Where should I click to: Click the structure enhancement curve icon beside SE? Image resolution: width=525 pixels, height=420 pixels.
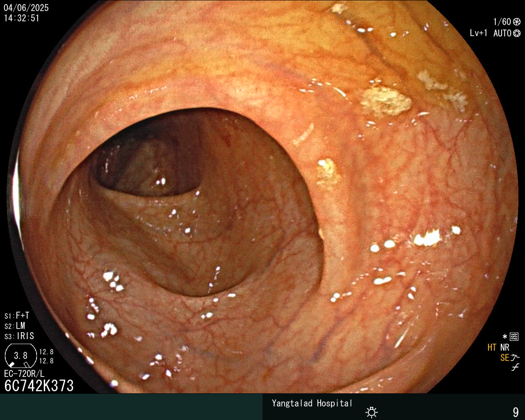pyautogui.click(x=515, y=358)
